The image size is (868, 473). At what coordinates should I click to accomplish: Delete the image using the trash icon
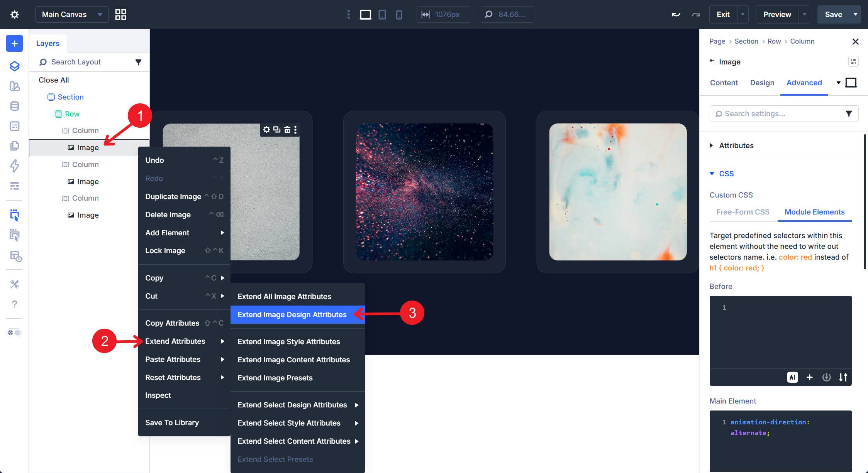[x=287, y=130]
